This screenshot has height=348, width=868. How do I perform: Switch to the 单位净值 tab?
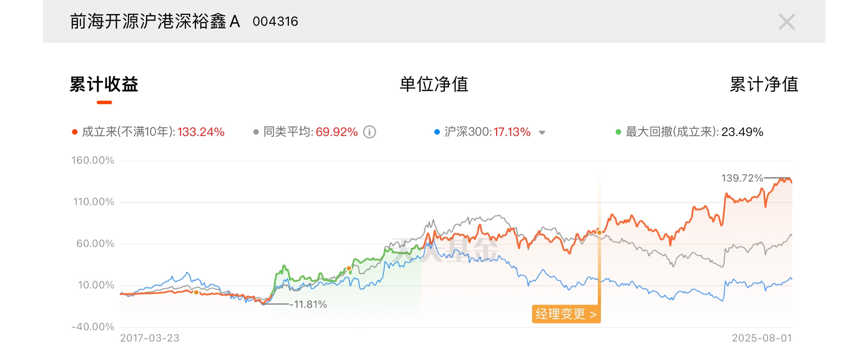pos(434,85)
